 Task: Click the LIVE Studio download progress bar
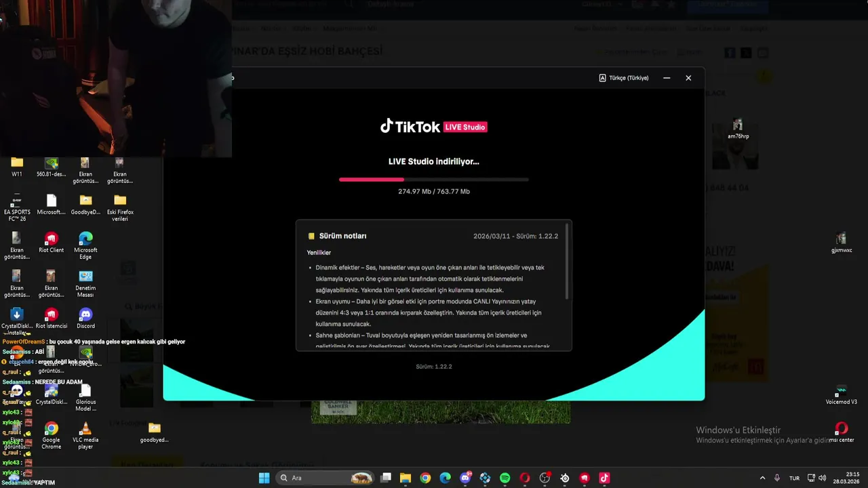click(434, 180)
